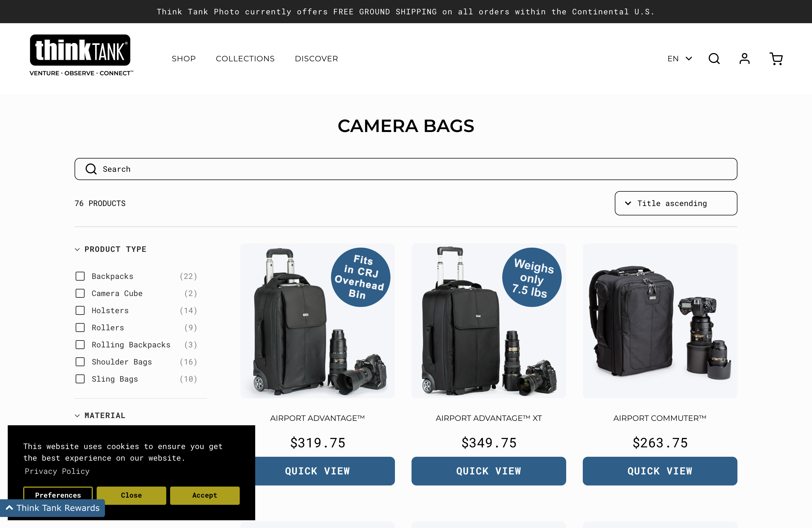Click the camera bags search field

tap(406, 169)
